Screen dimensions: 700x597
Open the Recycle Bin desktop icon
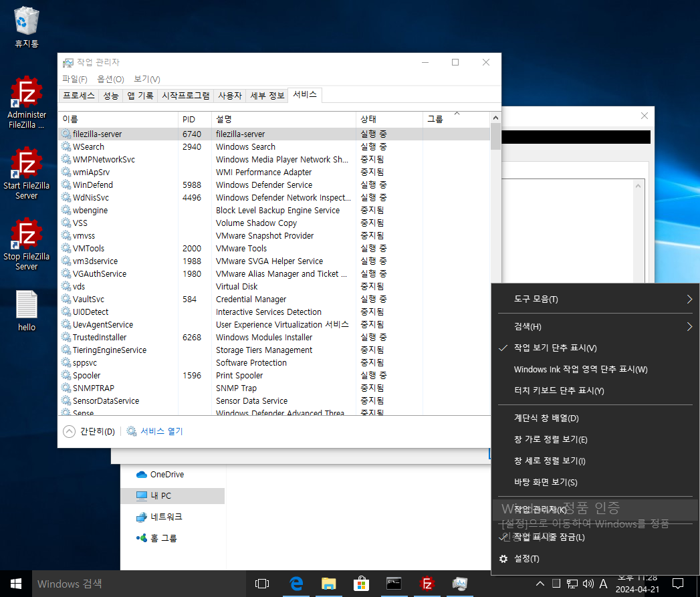26,27
